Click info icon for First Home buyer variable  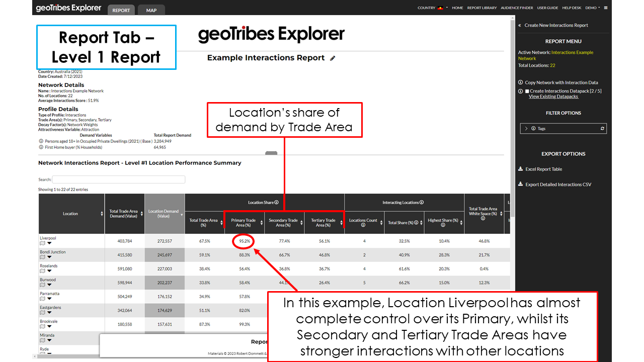pyautogui.click(x=41, y=147)
